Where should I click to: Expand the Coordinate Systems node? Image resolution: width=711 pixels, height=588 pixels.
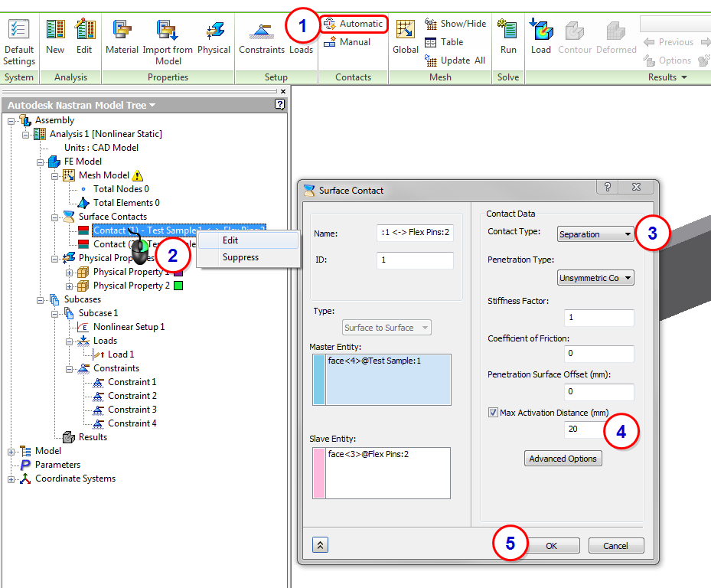(x=11, y=479)
